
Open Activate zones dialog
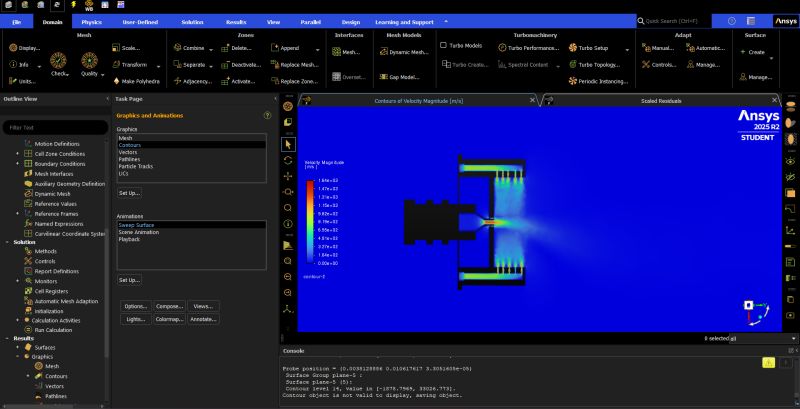[238, 82]
